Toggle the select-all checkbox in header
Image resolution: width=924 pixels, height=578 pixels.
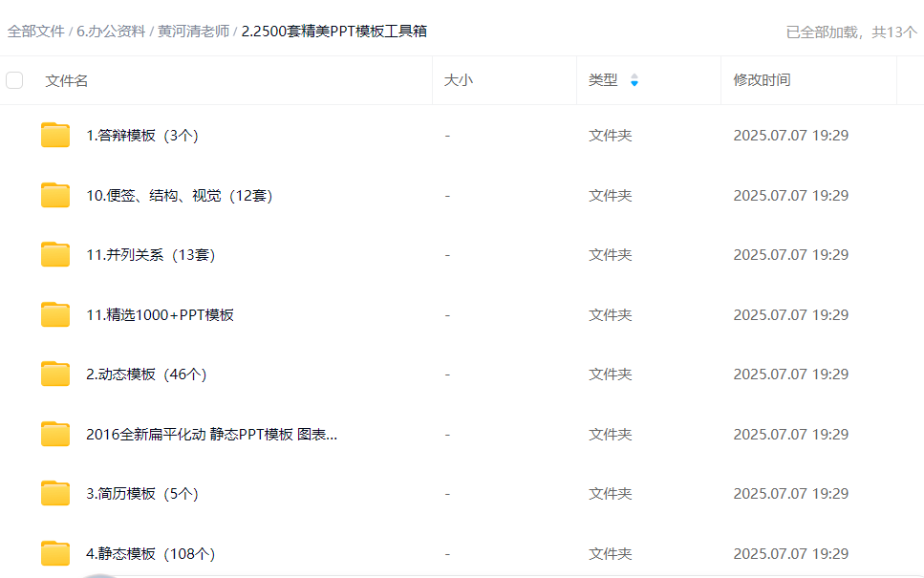click(14, 80)
